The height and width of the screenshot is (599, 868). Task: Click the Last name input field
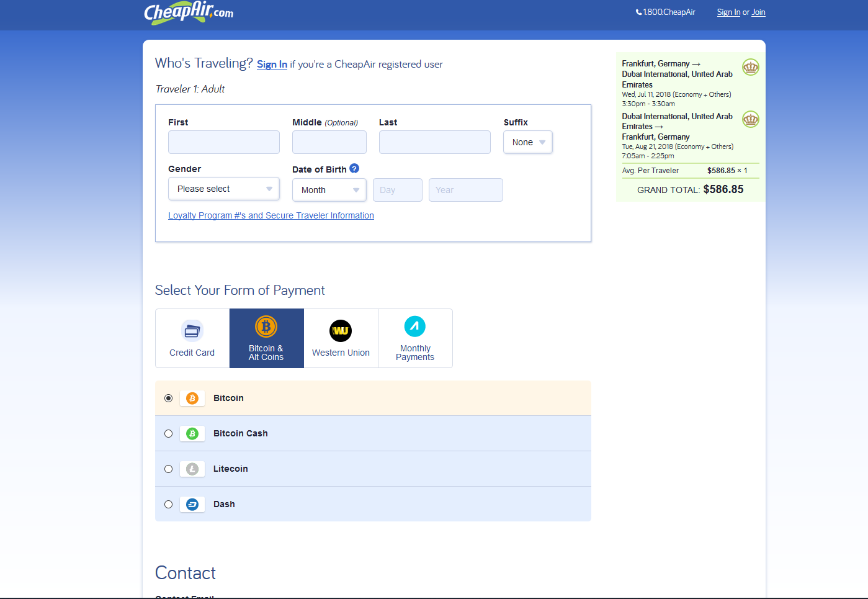[435, 142]
